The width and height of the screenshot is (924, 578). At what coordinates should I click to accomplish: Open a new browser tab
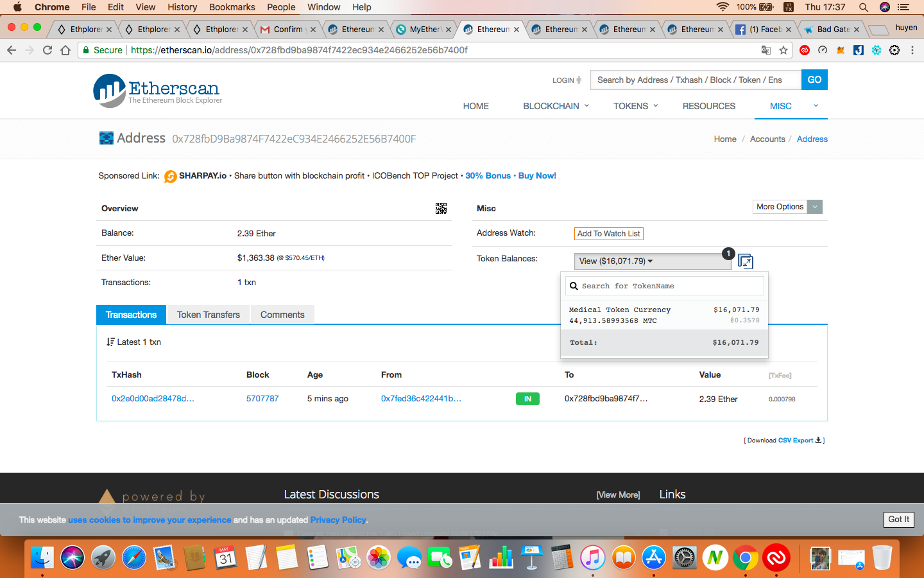point(878,30)
